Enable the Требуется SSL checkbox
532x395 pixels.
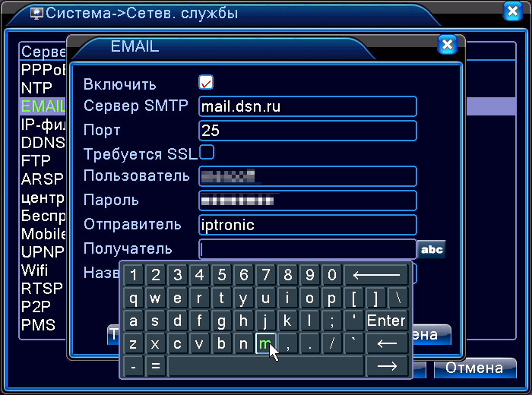(207, 152)
